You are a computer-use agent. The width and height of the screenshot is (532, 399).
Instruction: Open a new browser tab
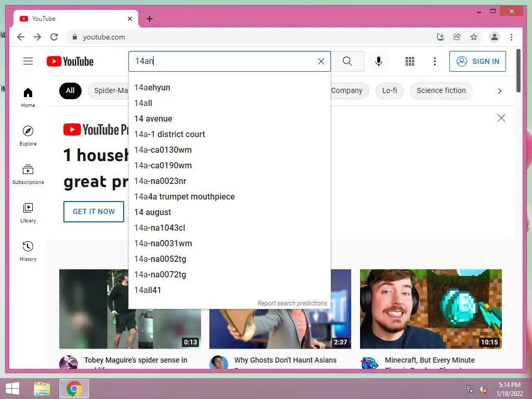150,19
